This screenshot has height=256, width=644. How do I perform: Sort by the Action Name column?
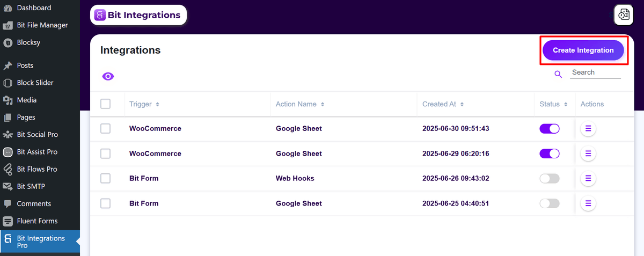(x=300, y=104)
